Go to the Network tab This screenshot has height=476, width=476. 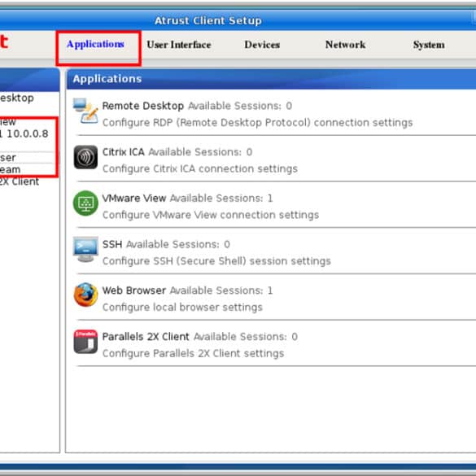345,45
